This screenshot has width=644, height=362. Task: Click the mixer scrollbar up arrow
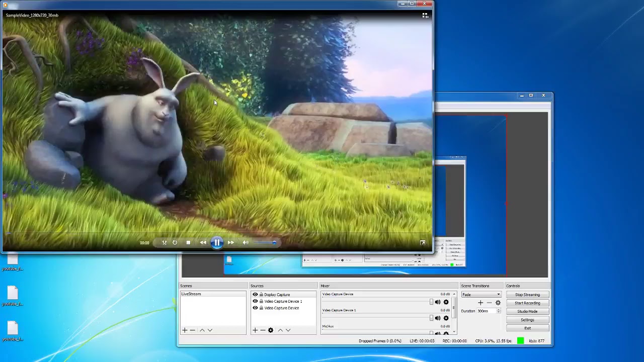[x=454, y=294]
